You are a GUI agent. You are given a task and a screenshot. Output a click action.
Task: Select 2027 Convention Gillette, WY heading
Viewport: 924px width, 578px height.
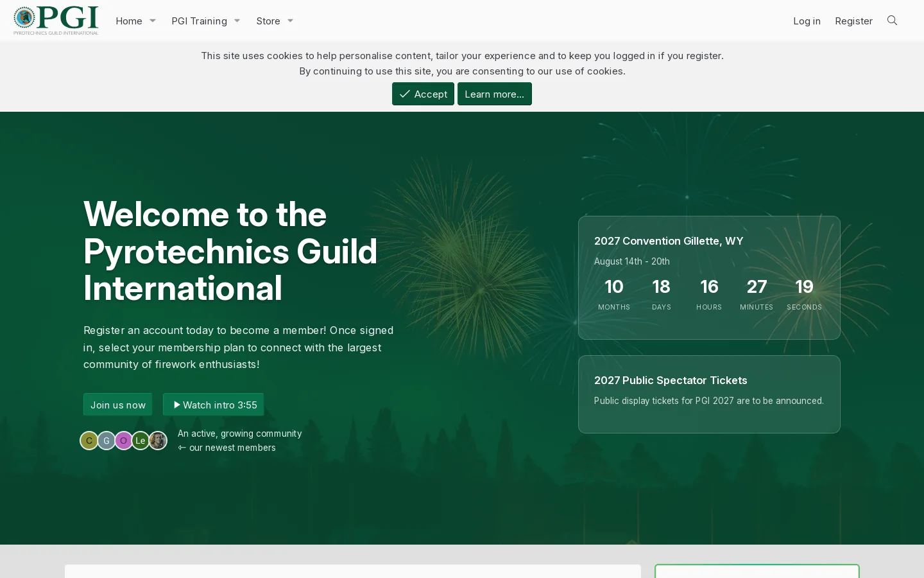point(669,241)
